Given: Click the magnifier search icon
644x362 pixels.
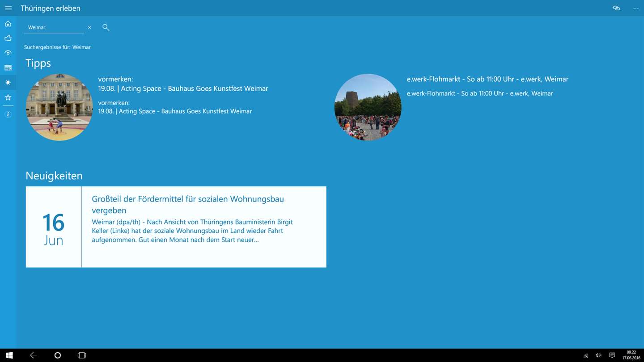Looking at the screenshot, I should click(x=106, y=27).
